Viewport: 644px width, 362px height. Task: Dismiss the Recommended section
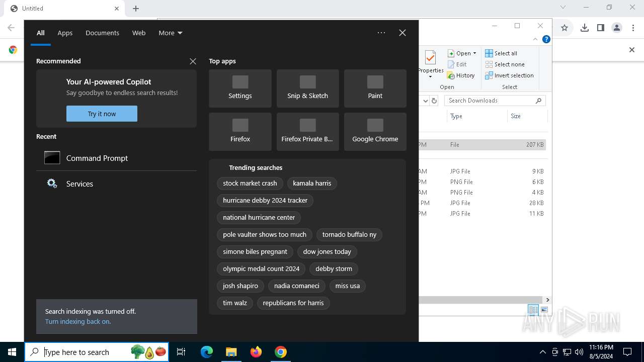click(x=193, y=61)
